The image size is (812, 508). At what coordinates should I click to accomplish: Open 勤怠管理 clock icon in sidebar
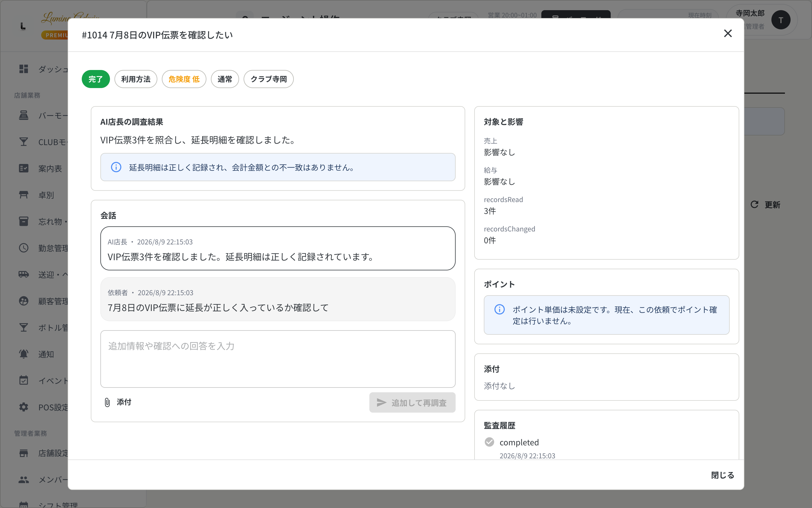pos(23,248)
